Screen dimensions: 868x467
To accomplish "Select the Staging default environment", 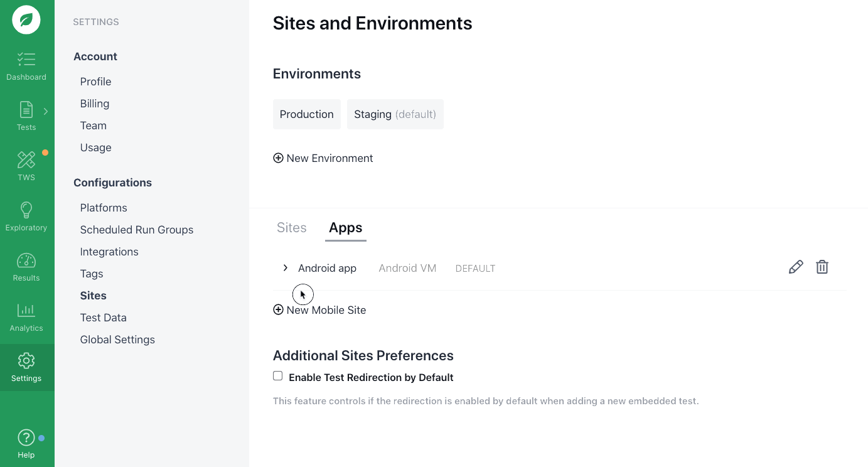I will click(x=395, y=114).
